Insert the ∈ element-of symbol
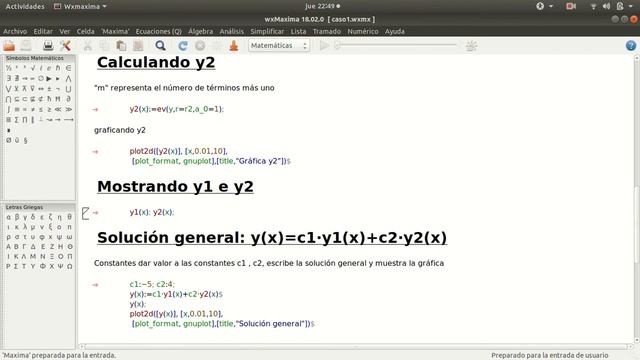 click(68, 68)
